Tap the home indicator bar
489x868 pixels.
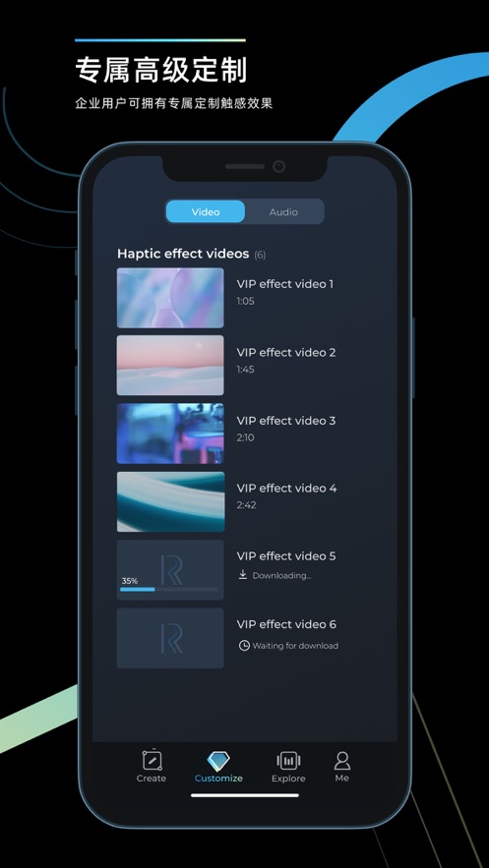click(x=245, y=795)
